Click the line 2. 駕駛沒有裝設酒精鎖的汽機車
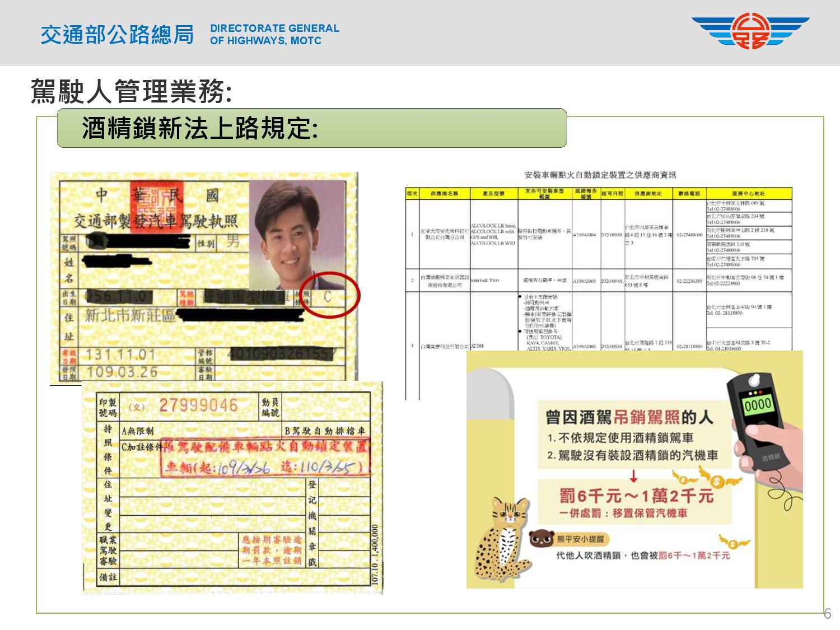Viewport: 840px width, 630px height. click(632, 455)
